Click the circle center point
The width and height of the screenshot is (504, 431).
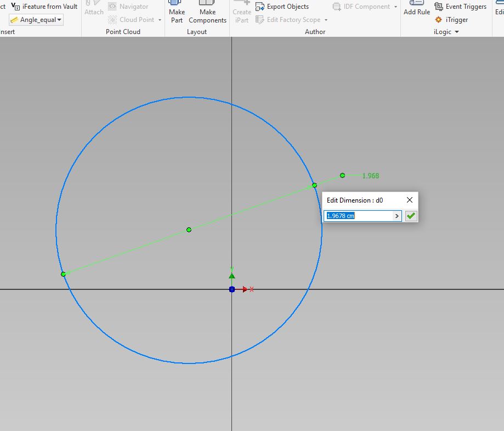(189, 230)
